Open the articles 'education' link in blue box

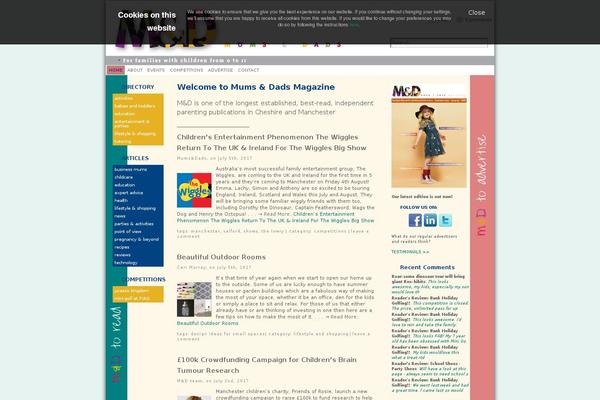[124, 185]
